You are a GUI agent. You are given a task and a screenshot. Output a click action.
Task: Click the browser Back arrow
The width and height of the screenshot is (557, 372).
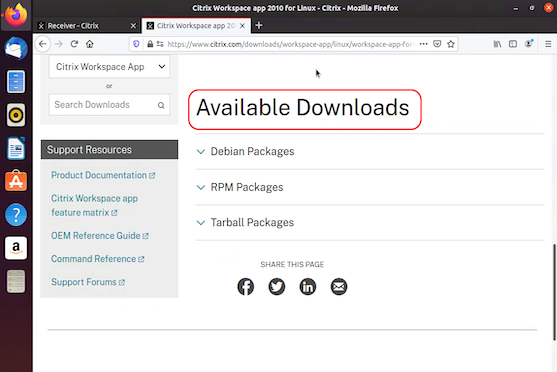[43, 44]
